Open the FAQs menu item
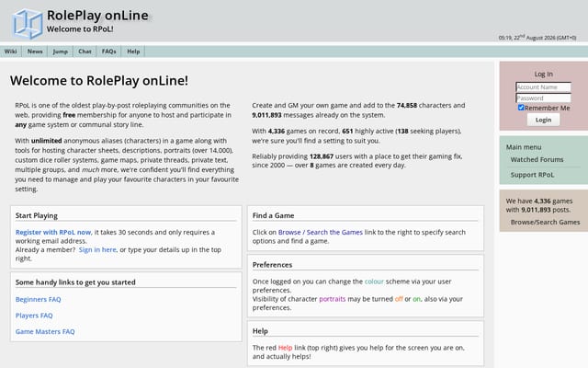The width and height of the screenshot is (588, 368). [x=108, y=52]
